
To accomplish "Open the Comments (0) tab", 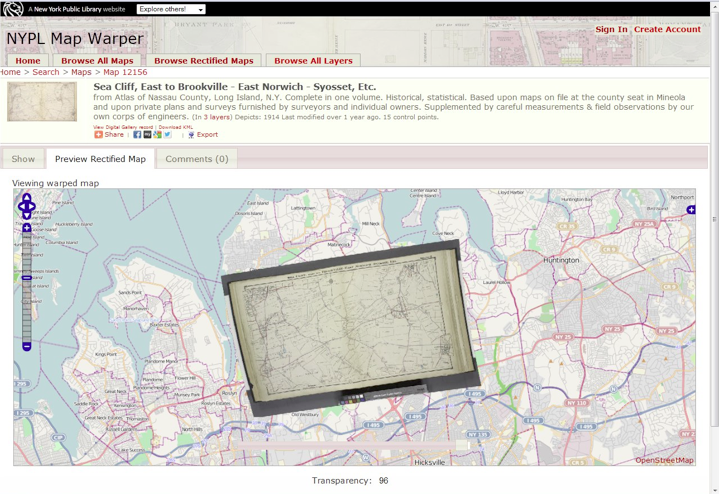I will click(x=197, y=159).
